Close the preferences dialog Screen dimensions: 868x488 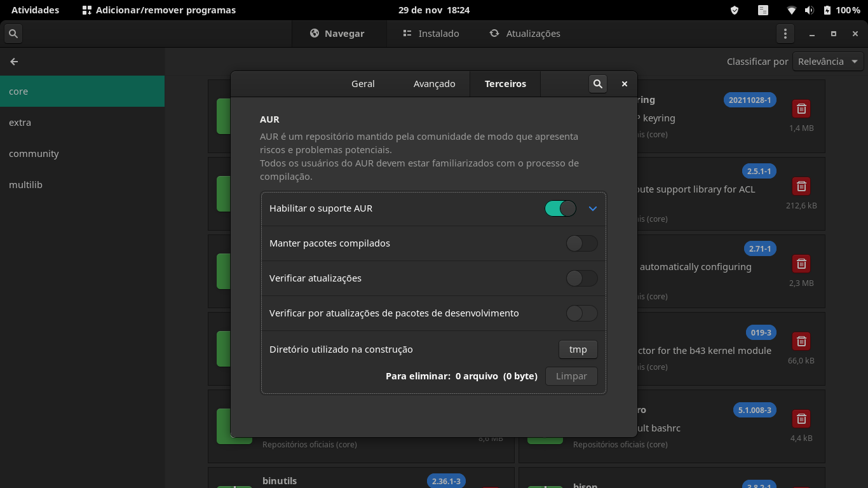coord(625,84)
